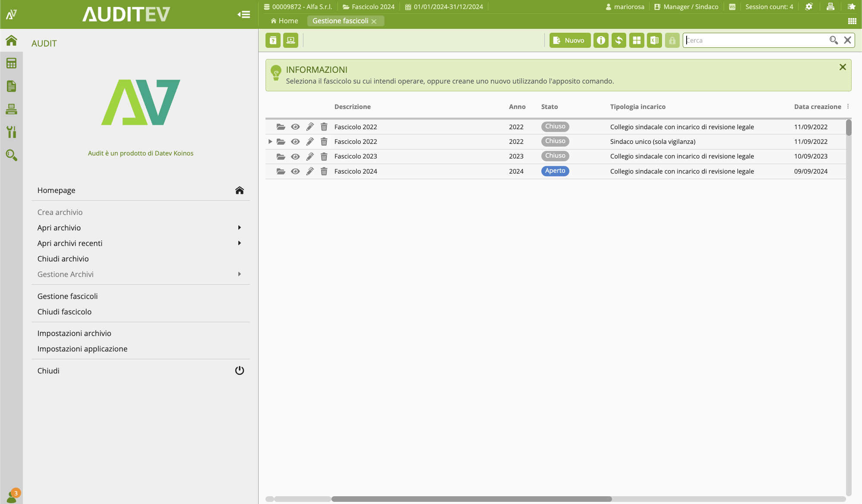Open folder icon for Fascicolo 2024
This screenshot has width=862, height=504.
(281, 171)
